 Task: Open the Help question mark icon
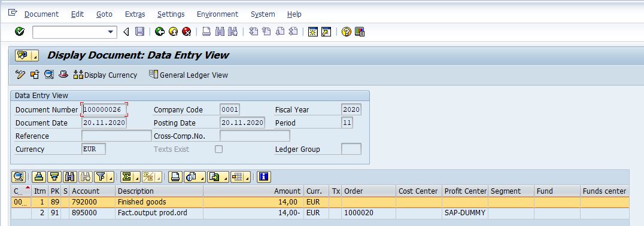pos(346,32)
